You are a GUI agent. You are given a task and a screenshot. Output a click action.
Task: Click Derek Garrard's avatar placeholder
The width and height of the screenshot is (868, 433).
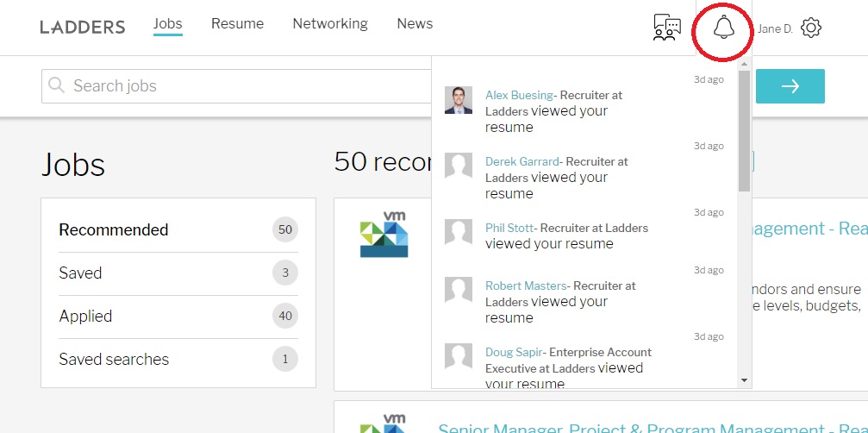[459, 166]
